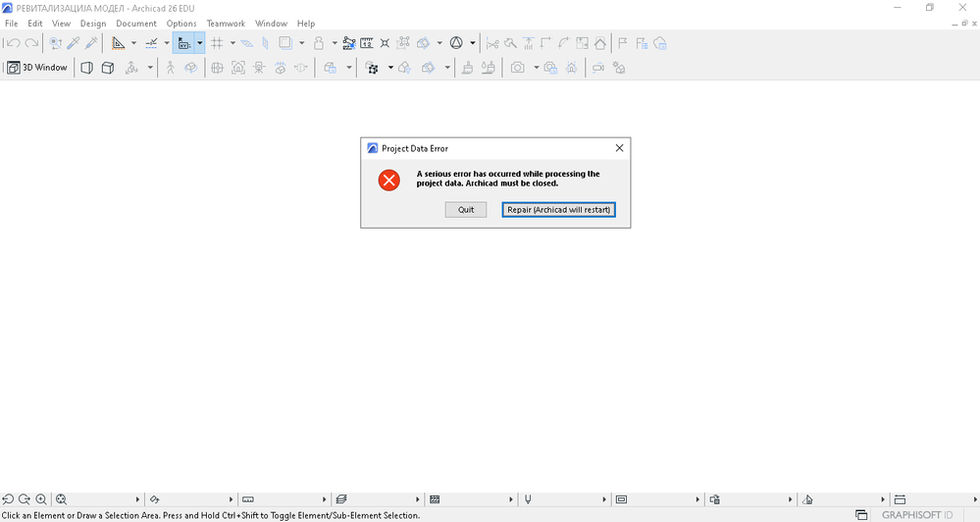The image size is (980, 522).
Task: Click the Split scissors icon
Action: (492, 43)
